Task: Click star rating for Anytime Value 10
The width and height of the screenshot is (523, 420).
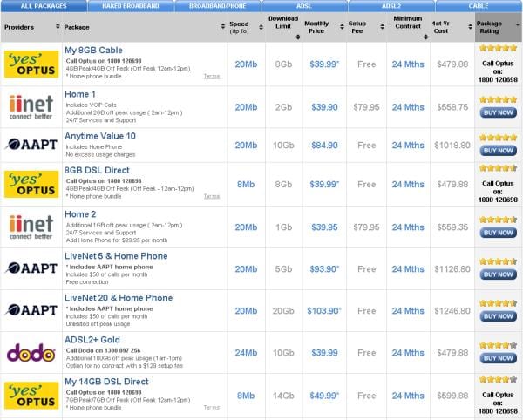Action: (498, 138)
